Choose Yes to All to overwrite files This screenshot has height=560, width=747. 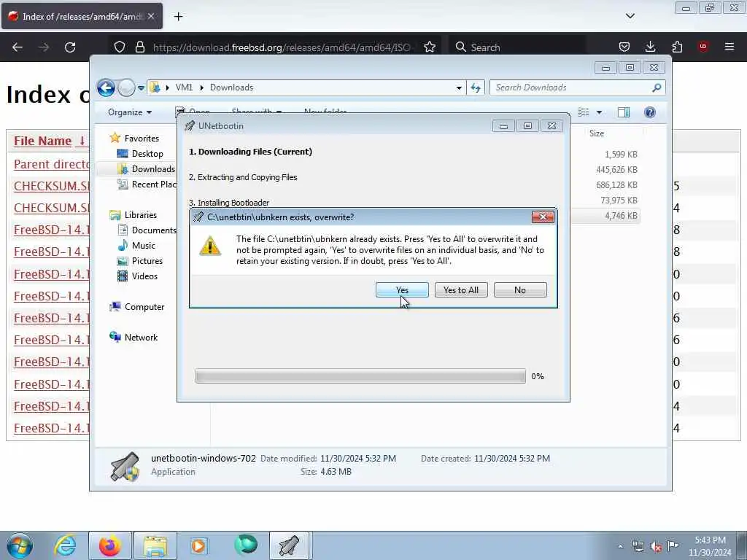click(461, 290)
